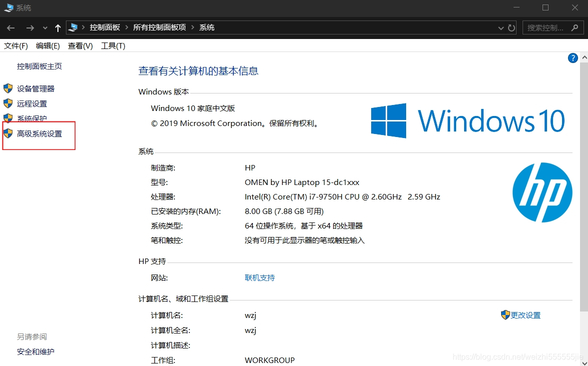Screen dimensions: 588x366
Task: Click the vertical scrollbar thumb
Action: 584,187
